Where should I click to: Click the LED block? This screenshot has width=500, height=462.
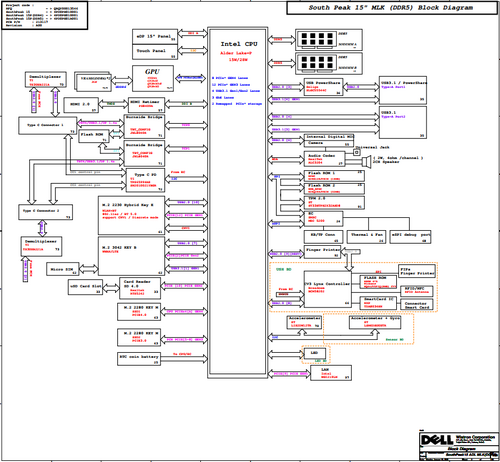click(314, 353)
